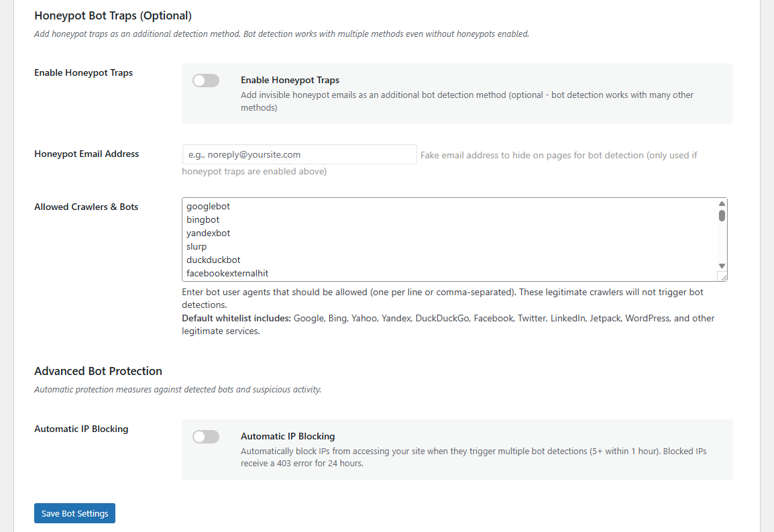Click the Allowed Crawlers & Bots field label

tap(86, 207)
